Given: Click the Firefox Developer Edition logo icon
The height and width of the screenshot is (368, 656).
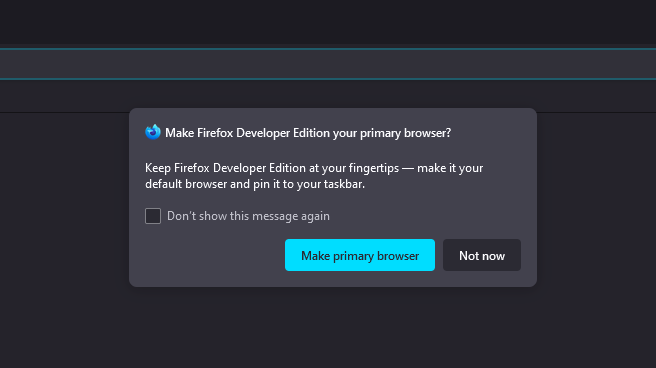Looking at the screenshot, I should point(153,132).
